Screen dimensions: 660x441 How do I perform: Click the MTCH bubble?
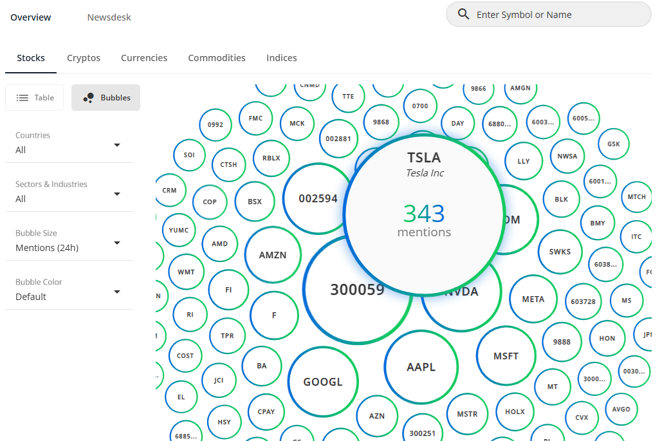tap(636, 197)
